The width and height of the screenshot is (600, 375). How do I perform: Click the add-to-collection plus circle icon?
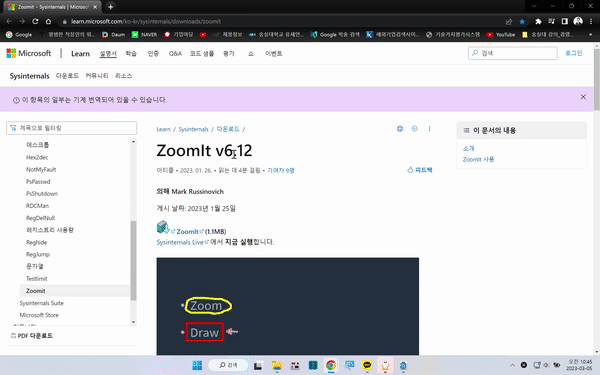tap(414, 129)
